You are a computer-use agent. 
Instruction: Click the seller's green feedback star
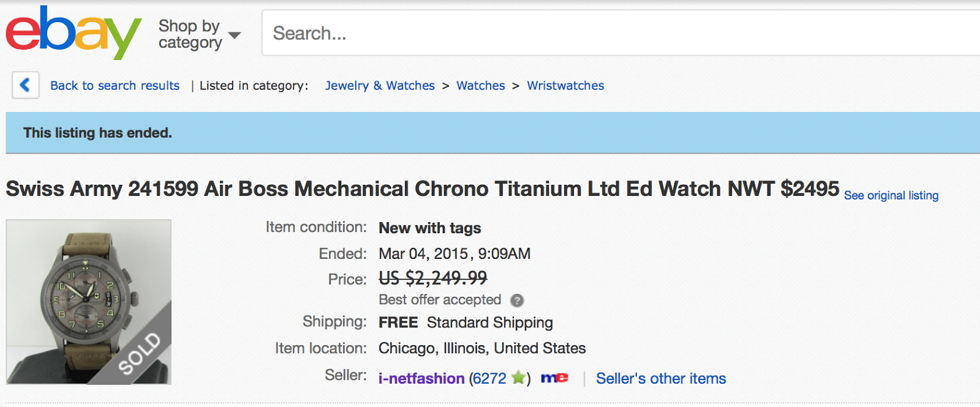pos(518,378)
